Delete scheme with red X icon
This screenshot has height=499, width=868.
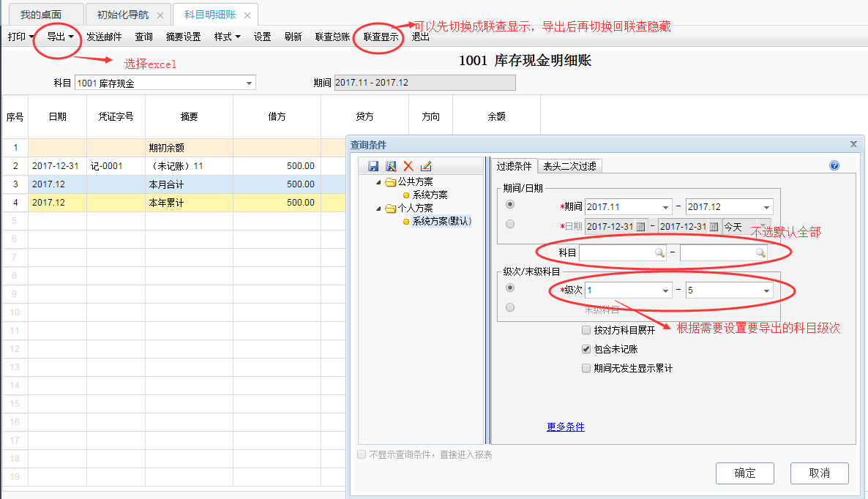[408, 166]
